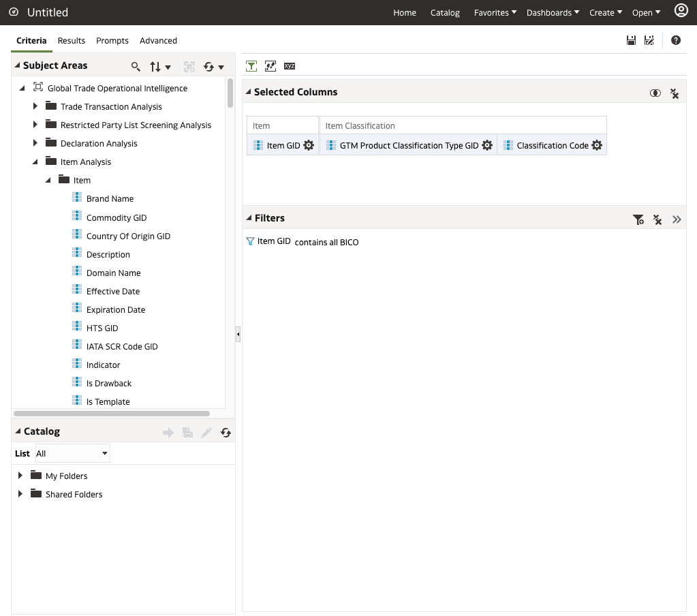
Task: Collapse the Selected Columns section
Action: 249,91
